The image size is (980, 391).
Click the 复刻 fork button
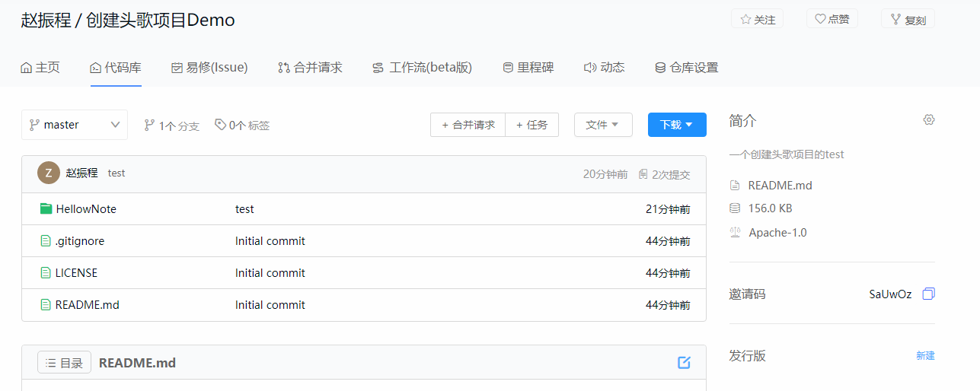click(x=908, y=19)
